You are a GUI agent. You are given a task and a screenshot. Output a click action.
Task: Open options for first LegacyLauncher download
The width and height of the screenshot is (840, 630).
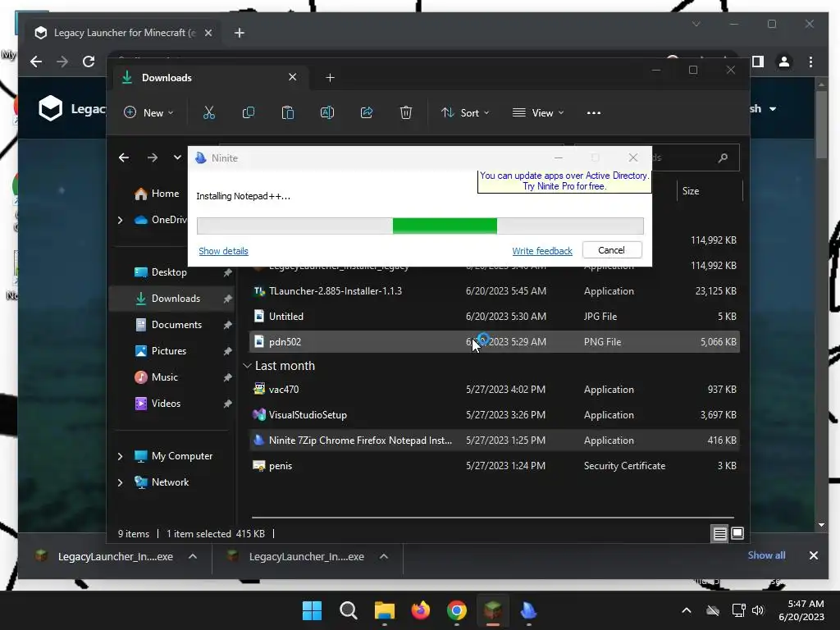tap(193, 557)
